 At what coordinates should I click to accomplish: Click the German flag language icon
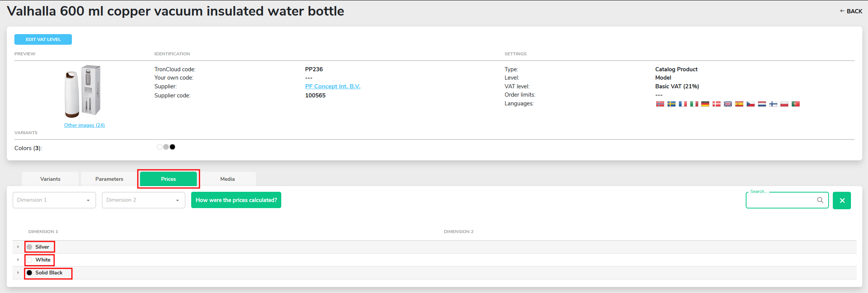[705, 104]
